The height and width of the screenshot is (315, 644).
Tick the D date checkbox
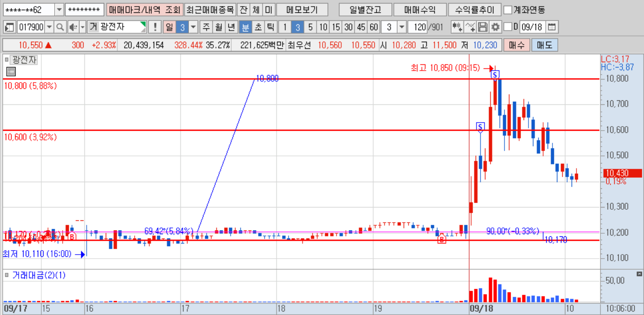508,27
